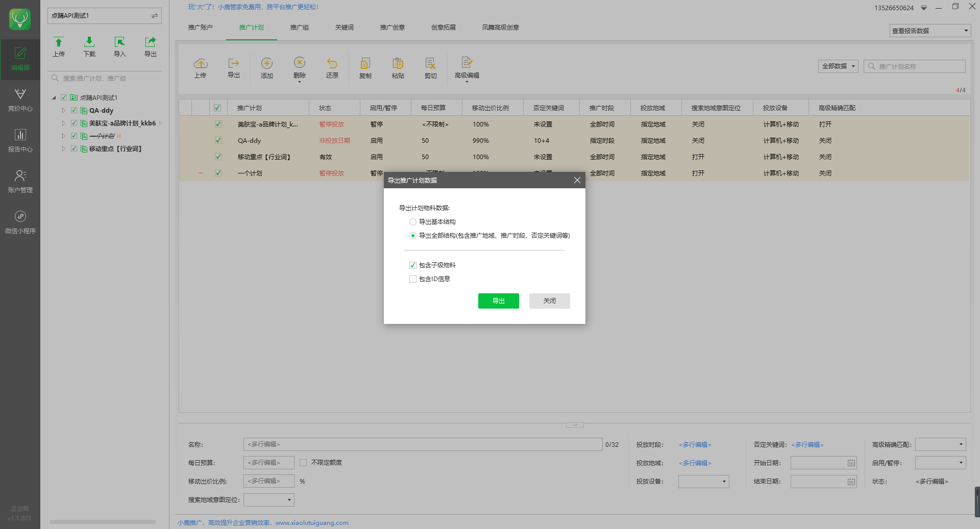Click the 粘贴 paste icon
This screenshot has width=980, height=529.
(x=398, y=68)
